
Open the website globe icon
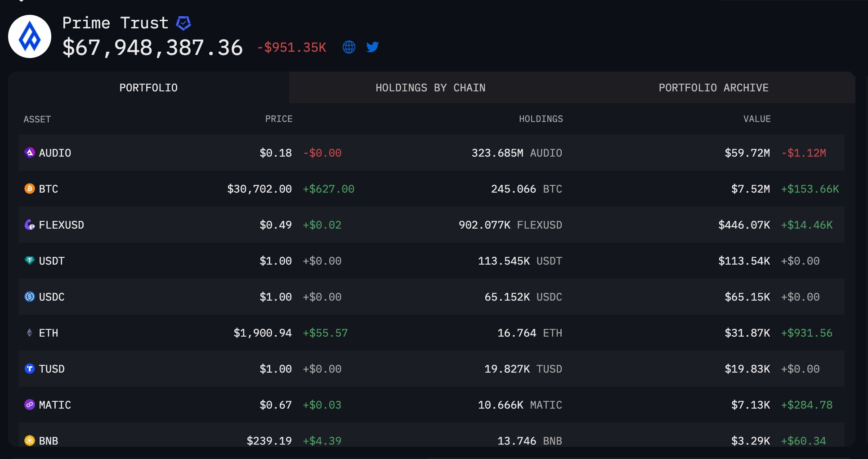pos(349,47)
